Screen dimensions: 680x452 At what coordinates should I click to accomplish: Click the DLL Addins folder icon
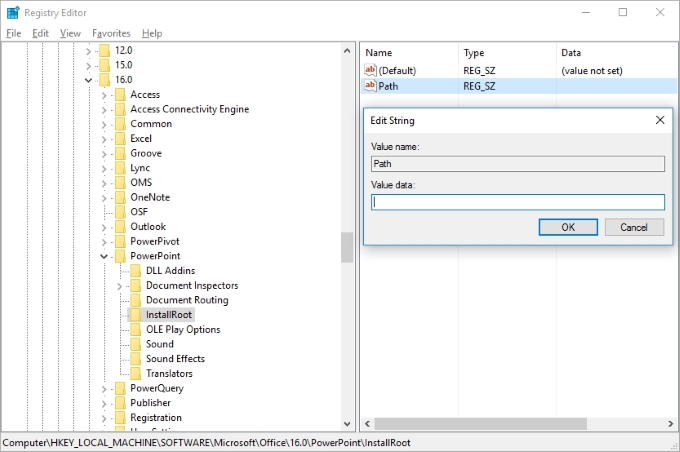pos(135,270)
